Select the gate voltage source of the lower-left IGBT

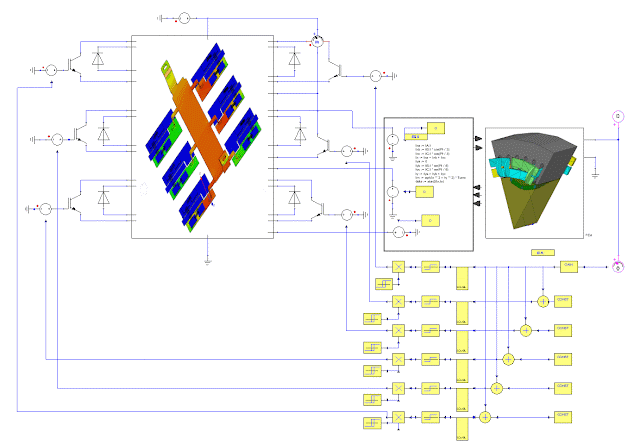point(45,209)
